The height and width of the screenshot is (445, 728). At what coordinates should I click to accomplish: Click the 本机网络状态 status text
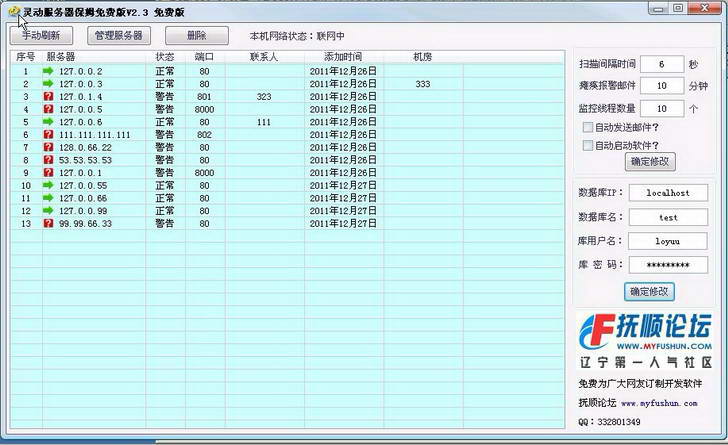(297, 36)
